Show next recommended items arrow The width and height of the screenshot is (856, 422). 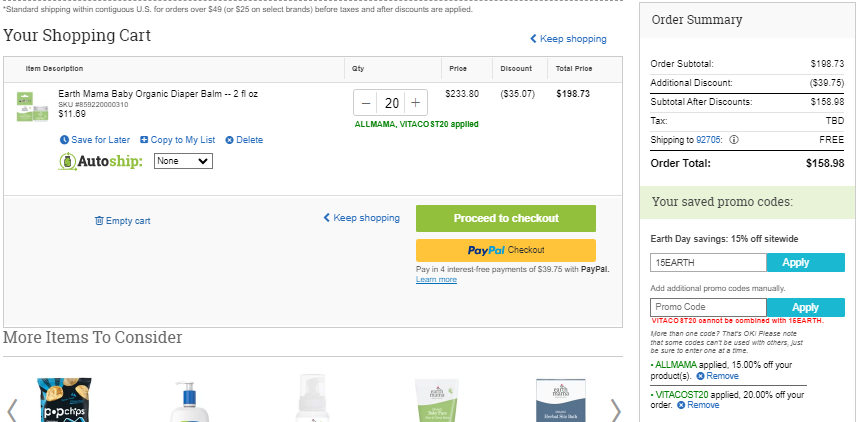615,411
